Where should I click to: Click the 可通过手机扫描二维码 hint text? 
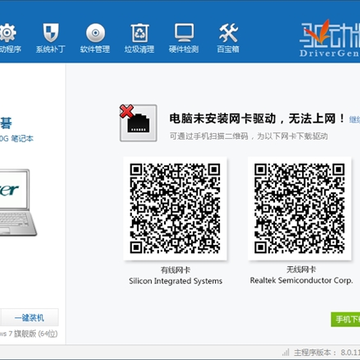[x=249, y=136]
